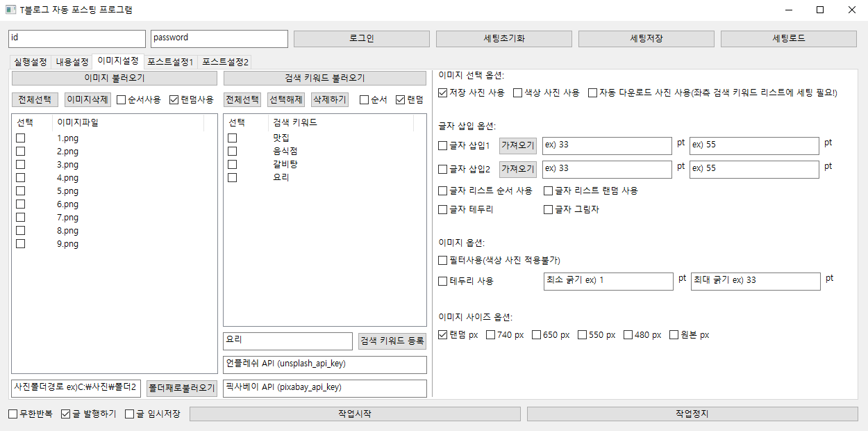This screenshot has width=868, height=431.
Task: Click the 로그인 button
Action: click(361, 38)
